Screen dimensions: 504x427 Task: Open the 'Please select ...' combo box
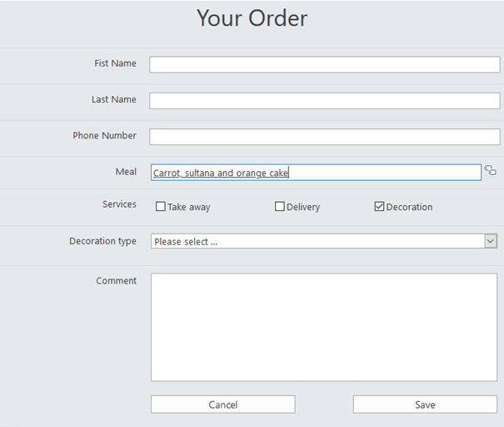324,241
